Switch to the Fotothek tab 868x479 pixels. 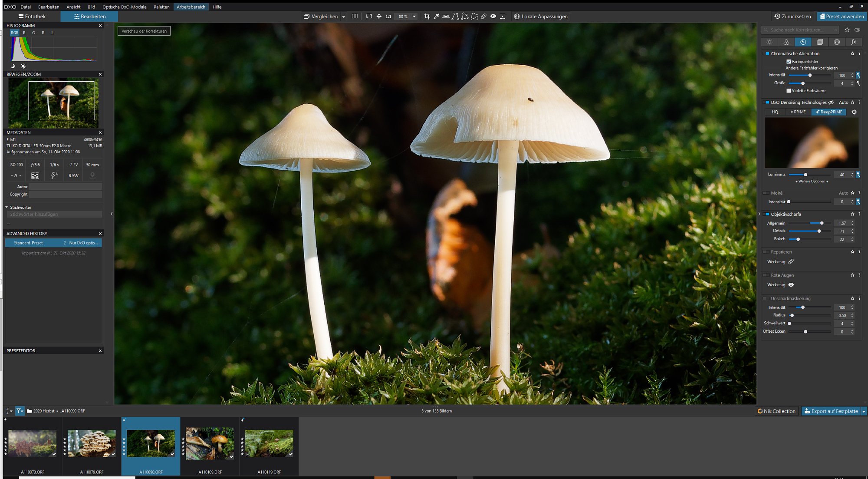(x=32, y=17)
